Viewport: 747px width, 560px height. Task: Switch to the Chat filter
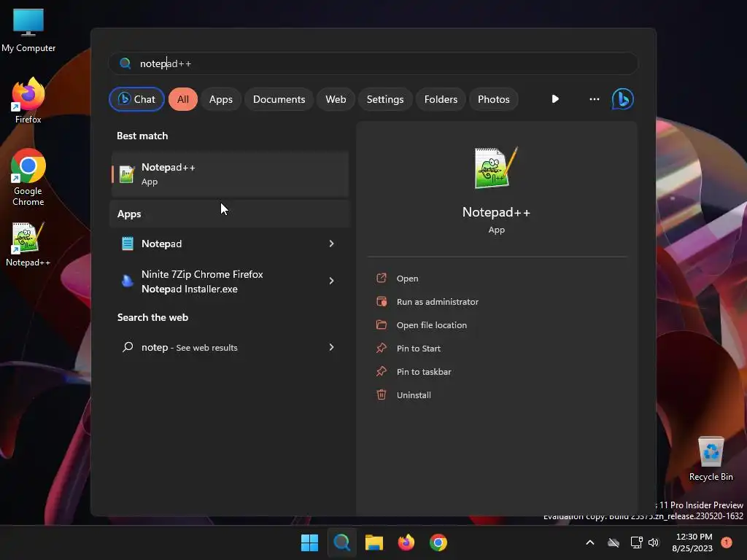[136, 99]
